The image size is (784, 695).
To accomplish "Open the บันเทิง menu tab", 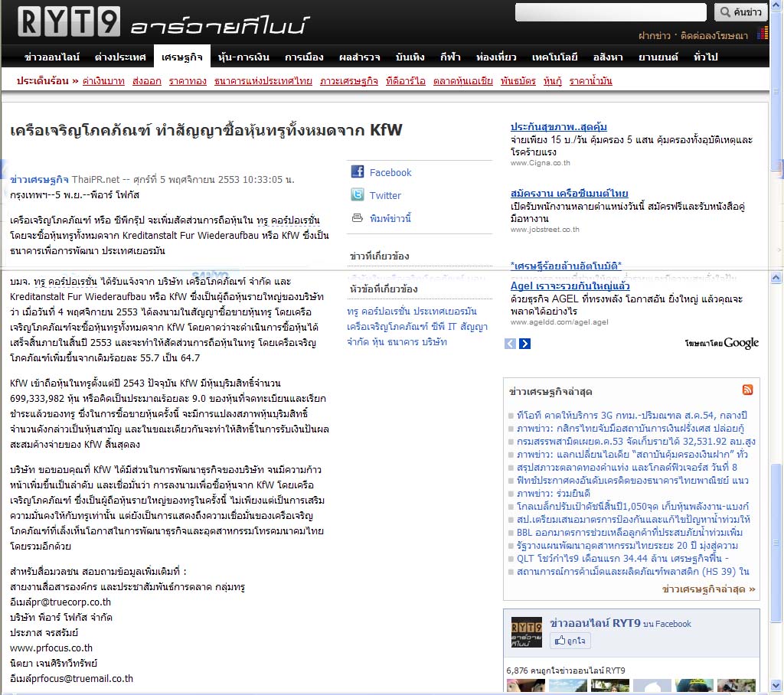I will (x=410, y=57).
